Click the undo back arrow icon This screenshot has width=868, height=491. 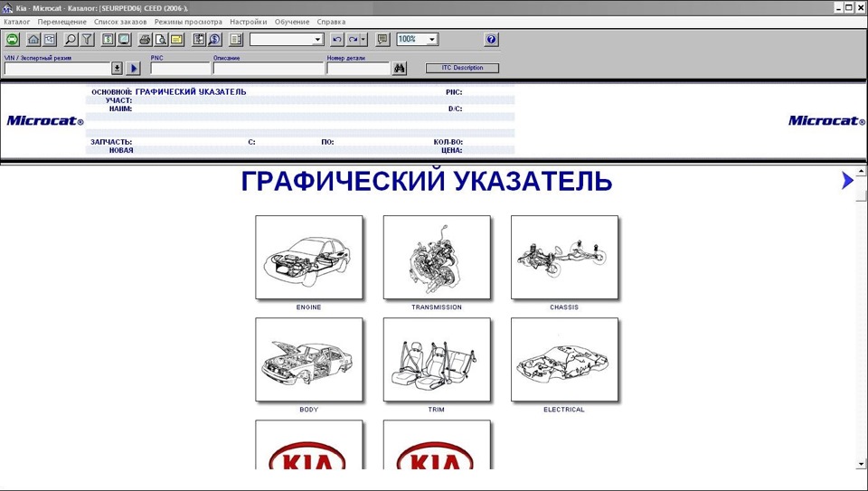pos(336,39)
